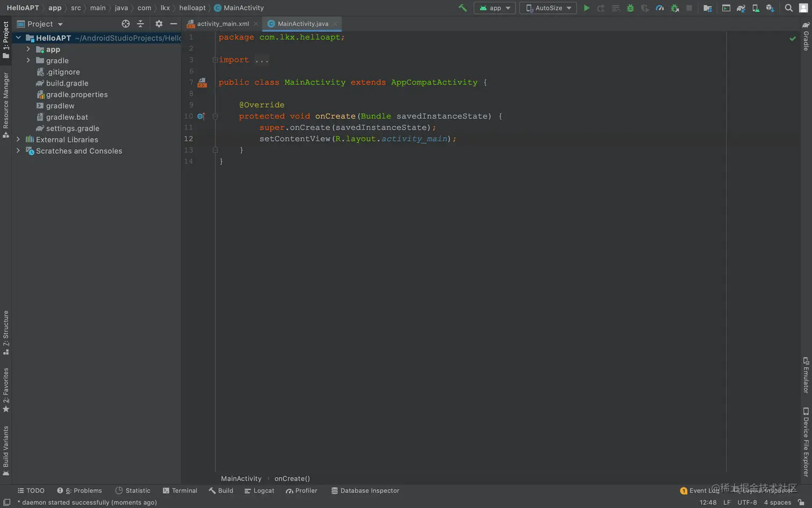Select build.gradle in the project tree

tap(67, 83)
